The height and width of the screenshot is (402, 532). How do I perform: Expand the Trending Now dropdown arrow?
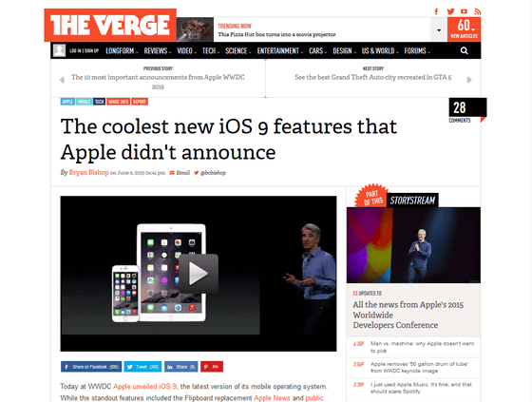coord(439,29)
